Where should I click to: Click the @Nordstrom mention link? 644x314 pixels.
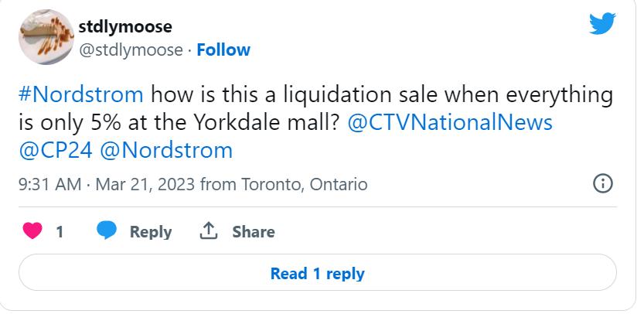[166, 149]
